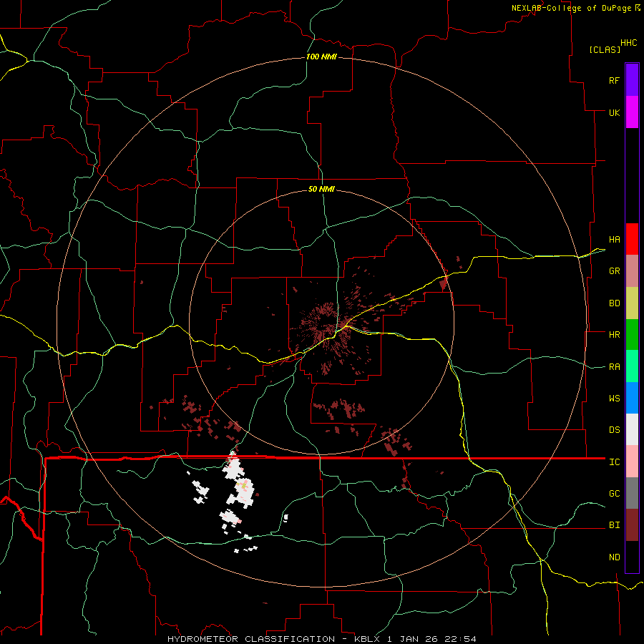The height and width of the screenshot is (644, 644).
Task: Select the DS white legend swatch
Action: coord(632,429)
